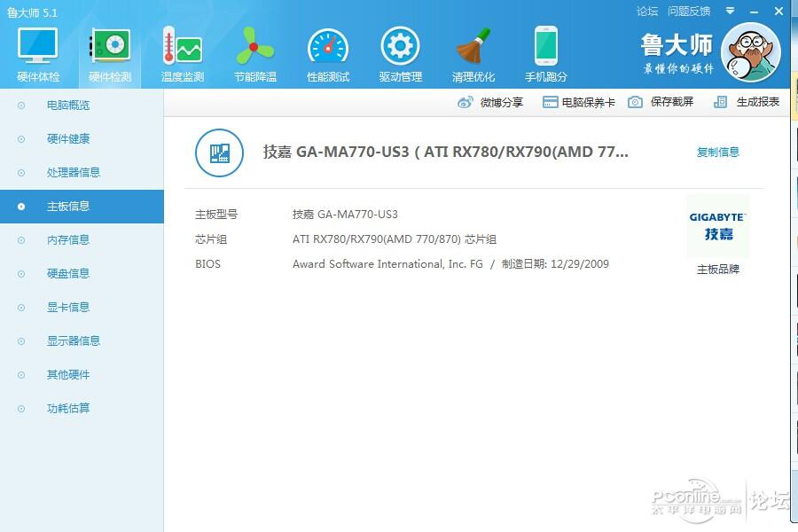Minimize the 鲁大师 window
This screenshot has height=532, width=798.
755,12
